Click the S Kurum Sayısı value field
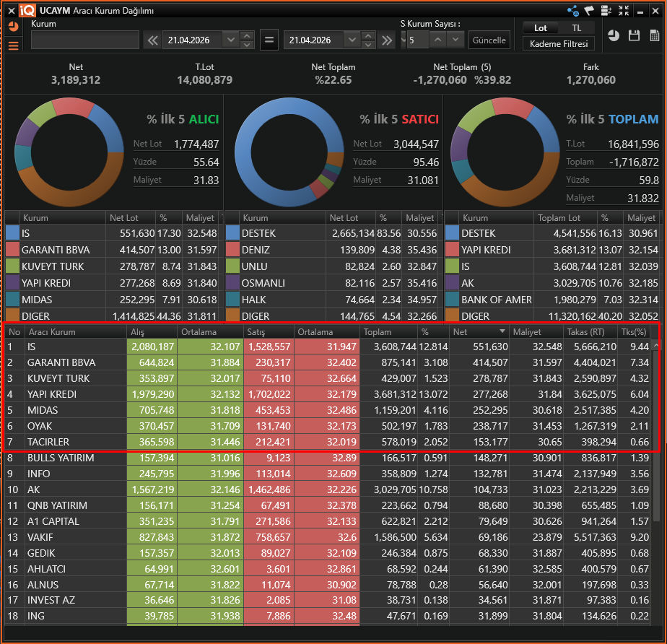 point(417,40)
